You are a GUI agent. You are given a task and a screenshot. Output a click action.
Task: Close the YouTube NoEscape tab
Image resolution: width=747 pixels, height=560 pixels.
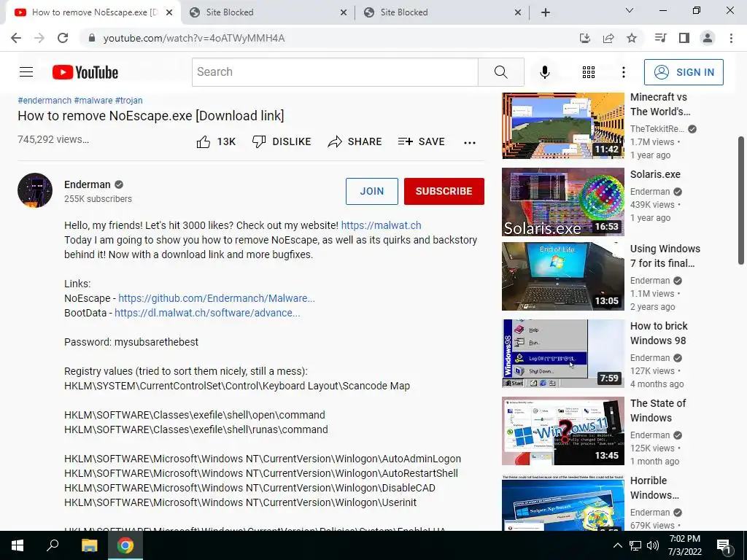169,12
